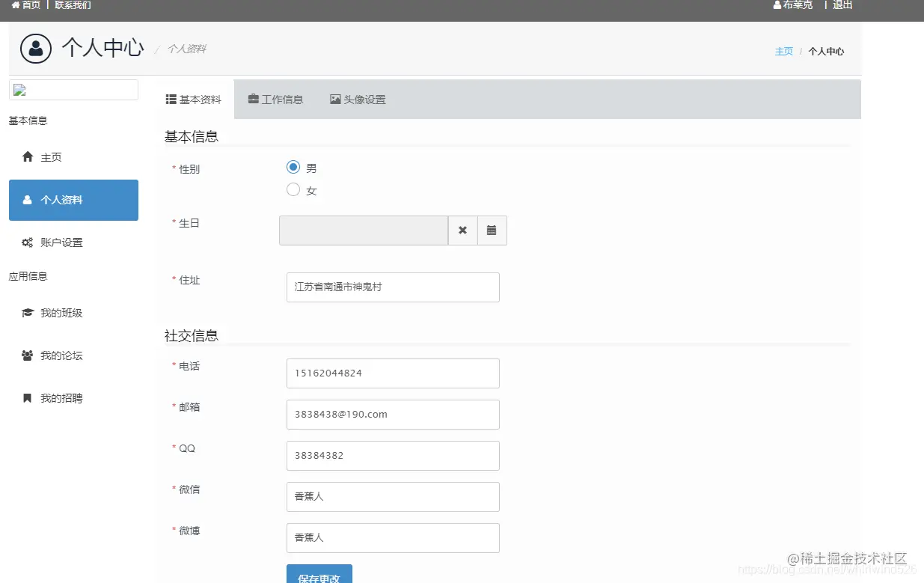Click the gears icon next to 账户设置
924x583 pixels.
(x=28, y=242)
